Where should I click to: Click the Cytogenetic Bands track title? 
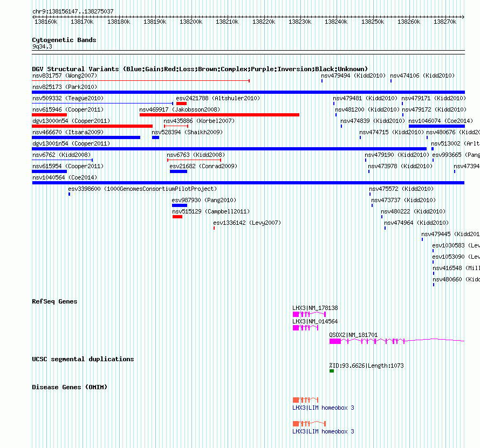[x=64, y=40]
